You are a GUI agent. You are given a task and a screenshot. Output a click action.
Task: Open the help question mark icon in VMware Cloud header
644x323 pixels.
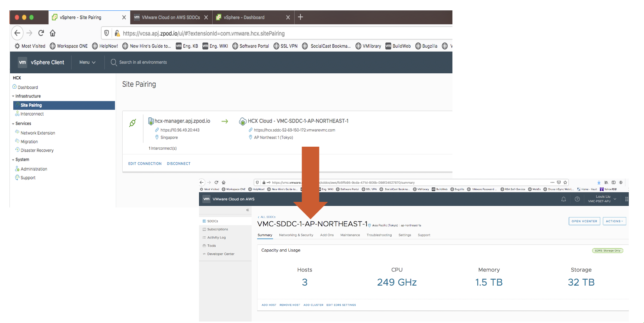click(x=577, y=199)
